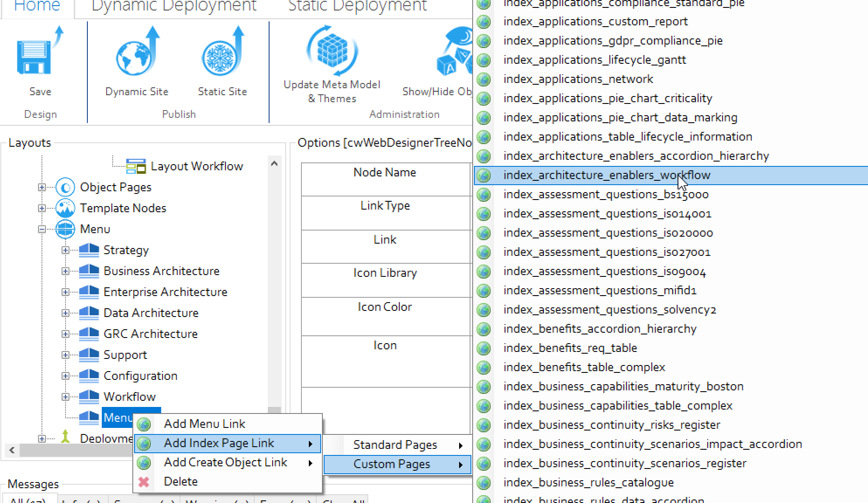
Task: Switch to the Dynamic Deployment tab
Action: (x=174, y=6)
